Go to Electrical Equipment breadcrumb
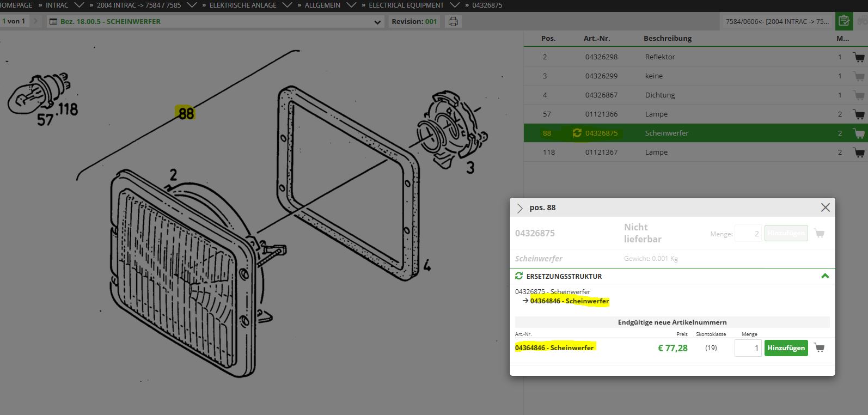 [406, 5]
